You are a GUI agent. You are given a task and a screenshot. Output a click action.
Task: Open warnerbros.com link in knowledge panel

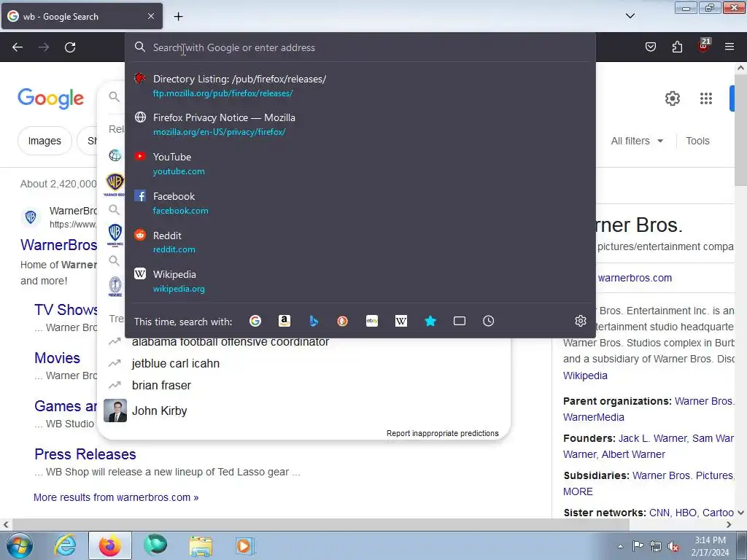point(635,278)
